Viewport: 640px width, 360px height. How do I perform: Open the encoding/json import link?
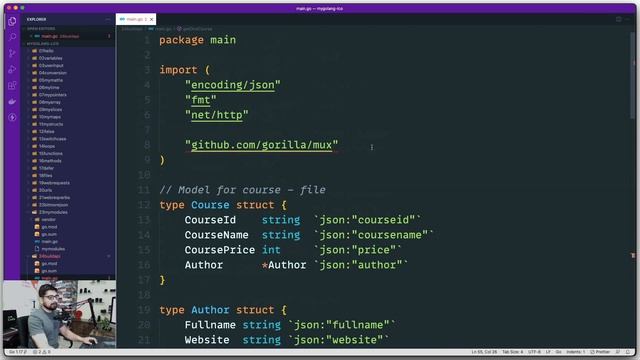tap(233, 85)
